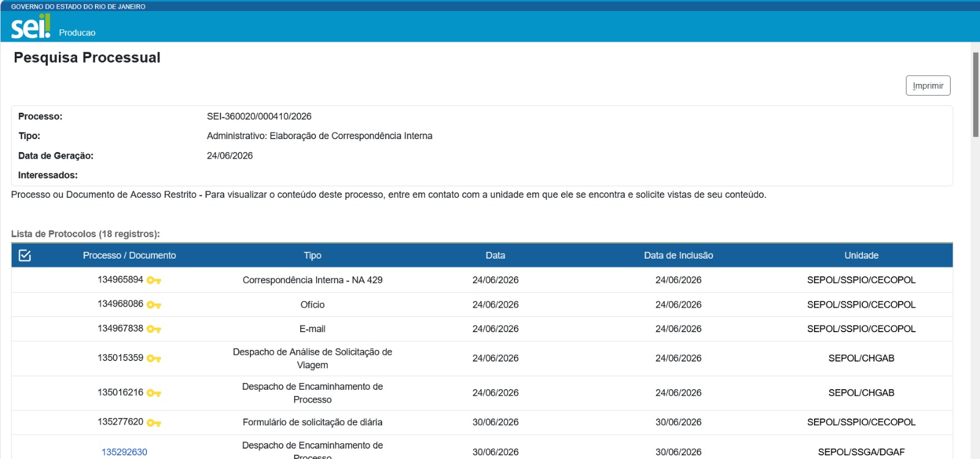Click protocol number 134968086
The image size is (980, 459).
click(120, 304)
